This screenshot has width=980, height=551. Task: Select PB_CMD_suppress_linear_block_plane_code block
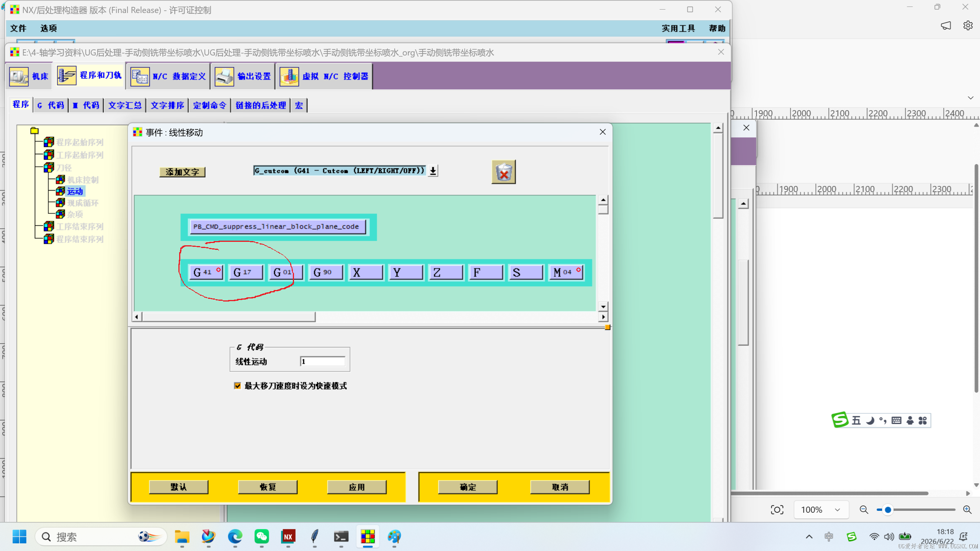point(278,227)
